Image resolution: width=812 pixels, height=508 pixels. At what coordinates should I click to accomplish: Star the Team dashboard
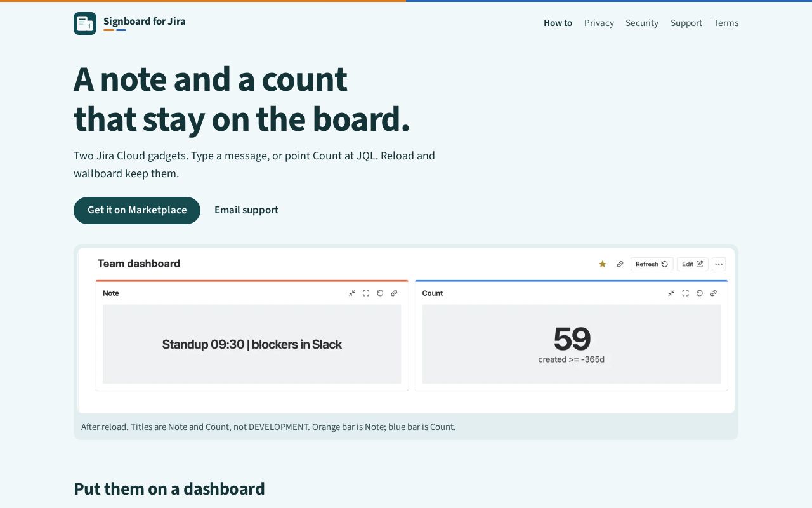pos(603,264)
